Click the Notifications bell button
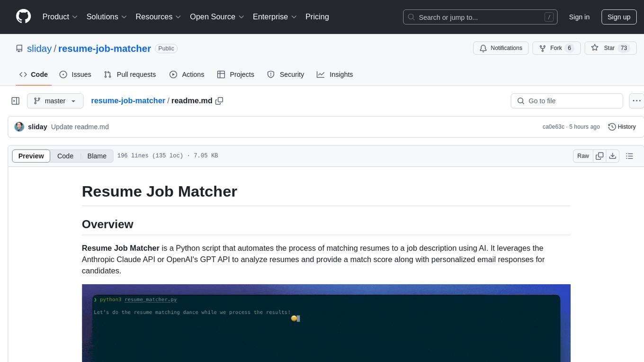644x362 pixels. click(x=501, y=48)
